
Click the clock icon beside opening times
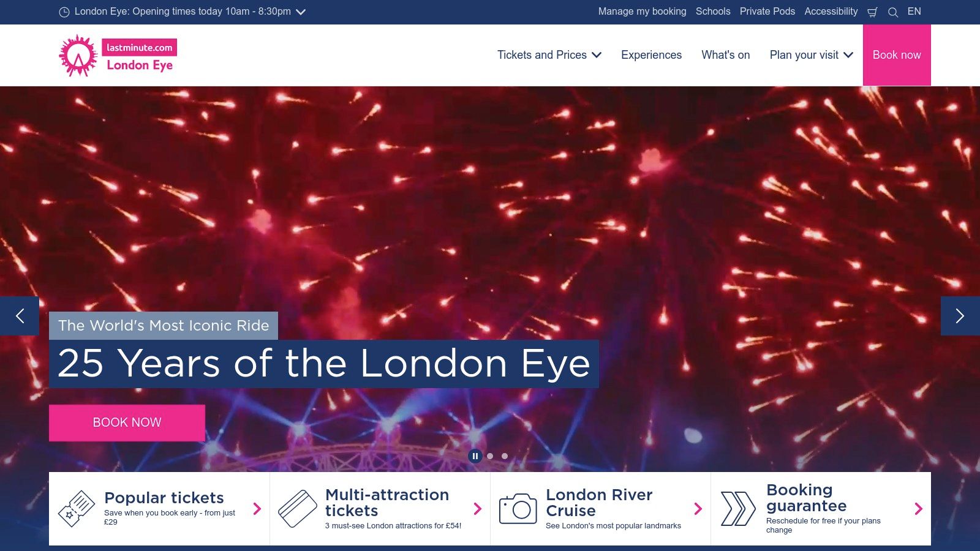coord(64,12)
